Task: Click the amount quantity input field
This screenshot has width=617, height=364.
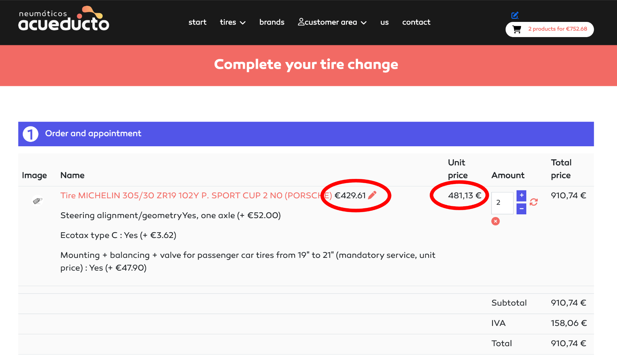Action: pos(502,203)
